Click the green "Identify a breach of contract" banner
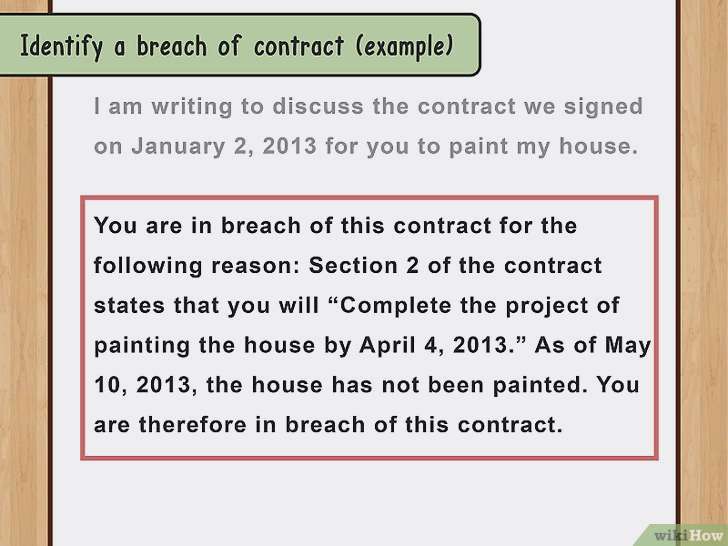Viewport: 728px width, 546px height. coord(237,46)
